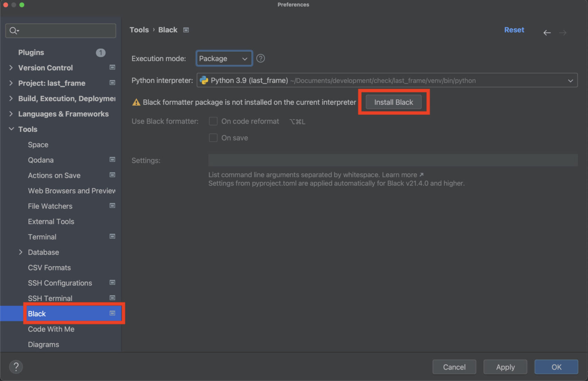Click the forward navigation arrow at top right
The height and width of the screenshot is (381, 588).
coord(563,33)
